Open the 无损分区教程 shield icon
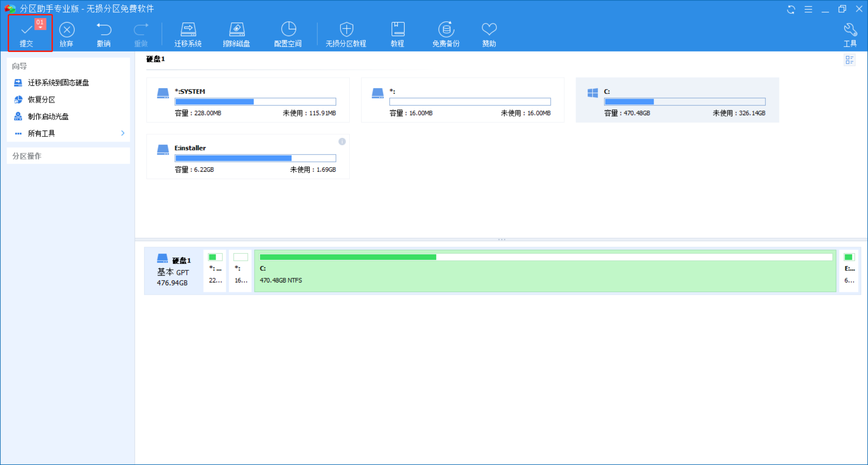 (346, 30)
